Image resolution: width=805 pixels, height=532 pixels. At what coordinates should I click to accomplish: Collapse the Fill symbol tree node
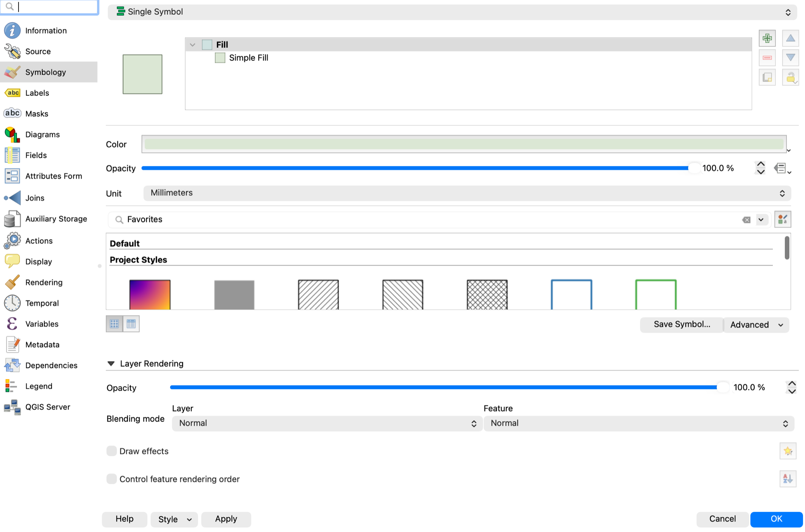tap(192, 45)
